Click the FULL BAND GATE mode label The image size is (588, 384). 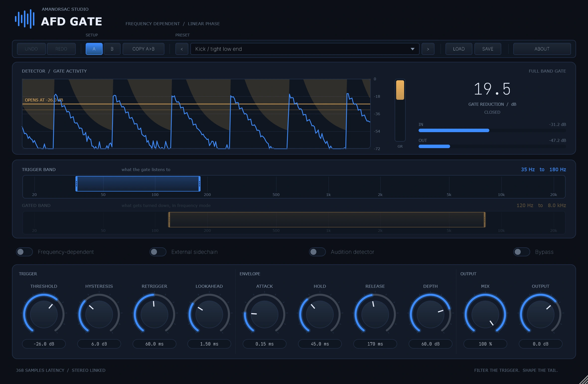(547, 71)
